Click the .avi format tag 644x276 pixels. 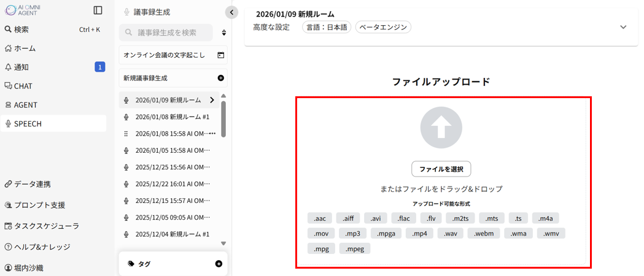375,218
